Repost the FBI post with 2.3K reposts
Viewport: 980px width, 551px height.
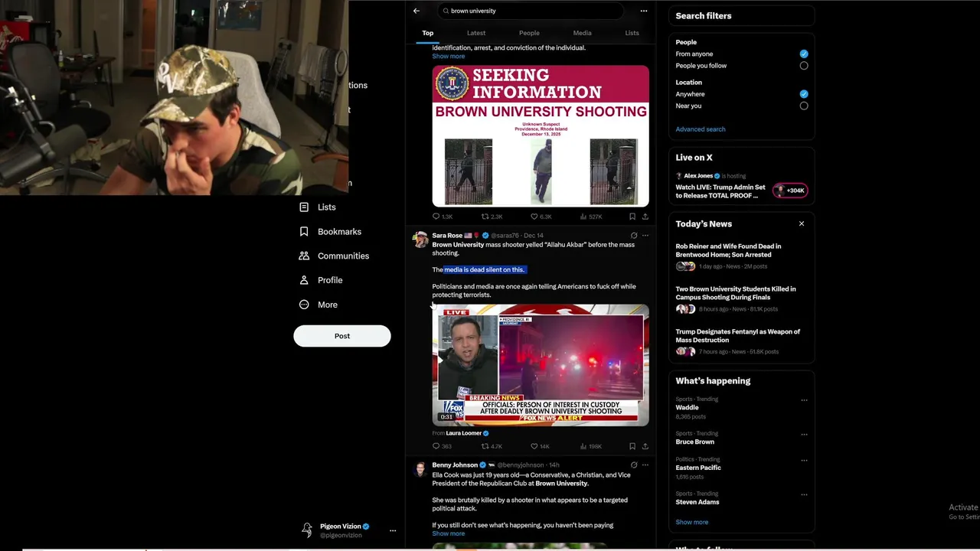click(x=492, y=217)
